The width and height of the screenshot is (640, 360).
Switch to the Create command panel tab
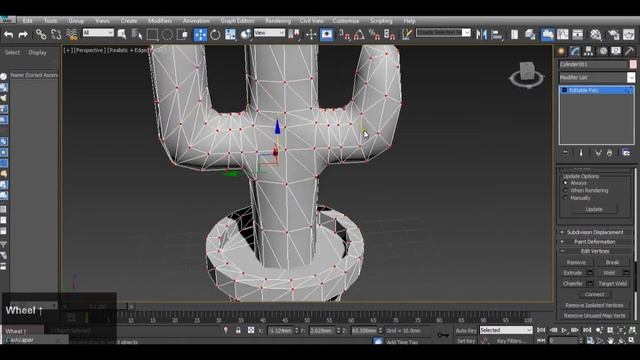(x=561, y=51)
